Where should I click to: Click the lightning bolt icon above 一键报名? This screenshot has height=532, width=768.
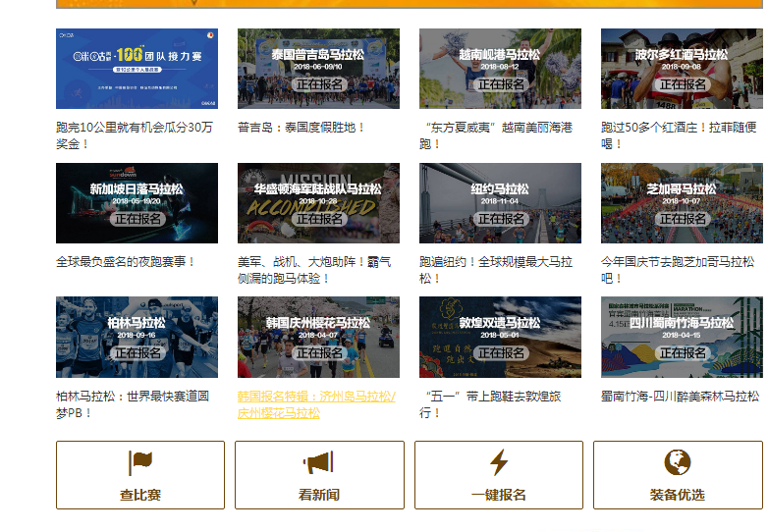tap(499, 462)
